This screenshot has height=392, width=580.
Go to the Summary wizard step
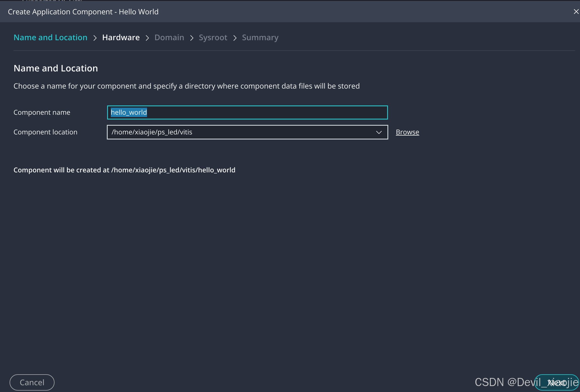click(x=260, y=37)
